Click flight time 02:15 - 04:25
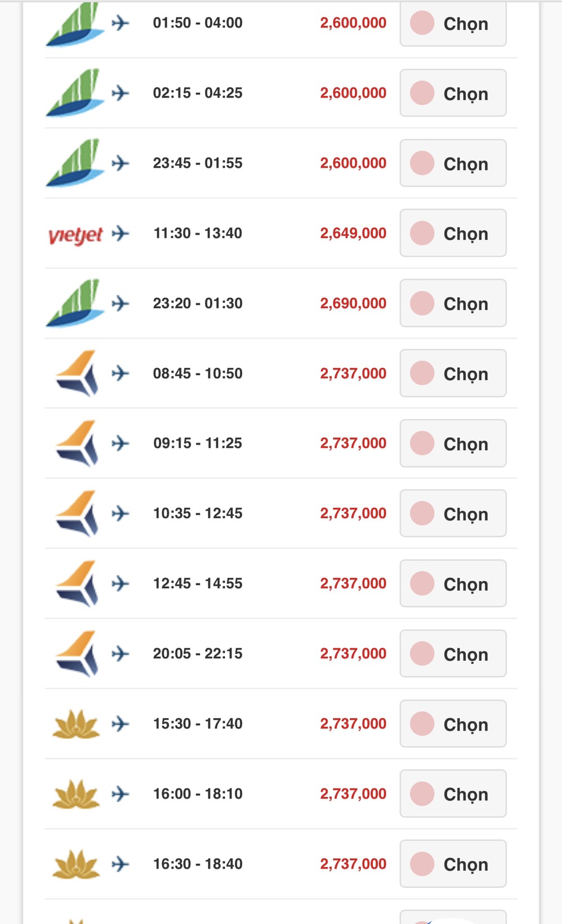 tap(198, 93)
